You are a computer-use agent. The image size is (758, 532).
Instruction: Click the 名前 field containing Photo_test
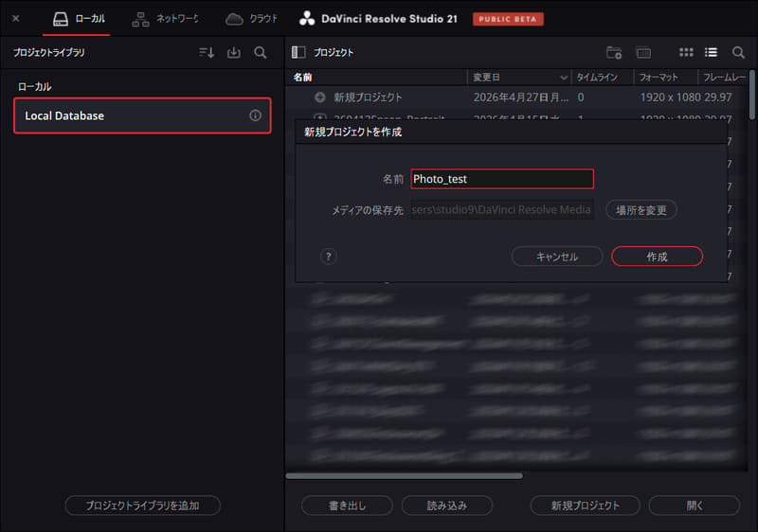pyautogui.click(x=502, y=179)
